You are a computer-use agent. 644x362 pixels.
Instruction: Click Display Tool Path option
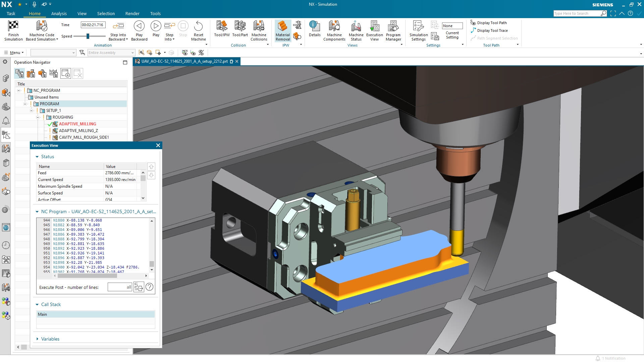click(x=488, y=23)
